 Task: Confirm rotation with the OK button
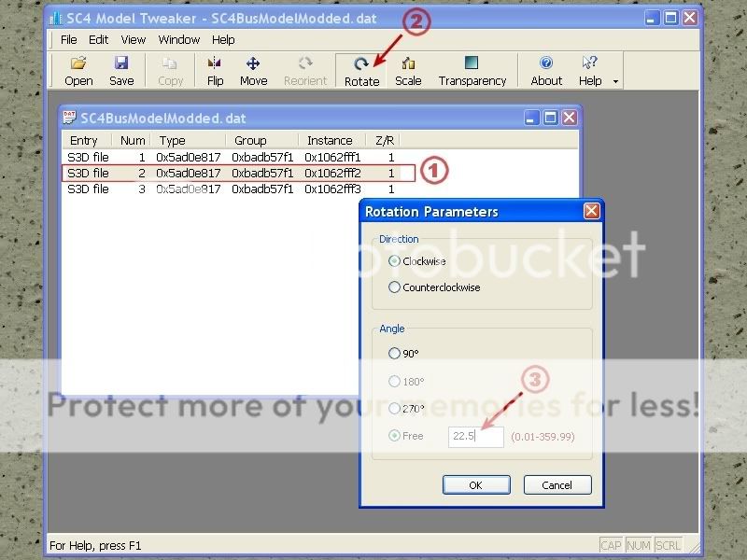(x=476, y=484)
